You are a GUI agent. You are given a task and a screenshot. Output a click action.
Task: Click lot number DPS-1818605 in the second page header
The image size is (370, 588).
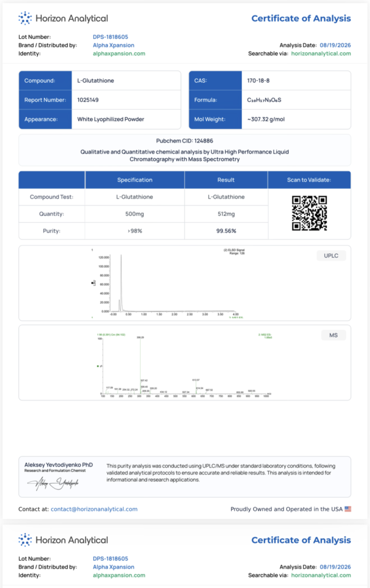(x=110, y=559)
